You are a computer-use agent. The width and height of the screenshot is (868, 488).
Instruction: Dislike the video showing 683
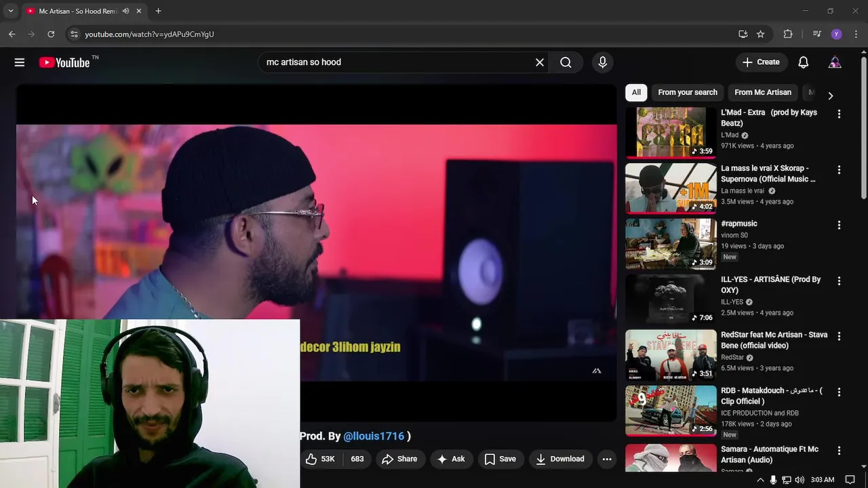click(x=357, y=459)
